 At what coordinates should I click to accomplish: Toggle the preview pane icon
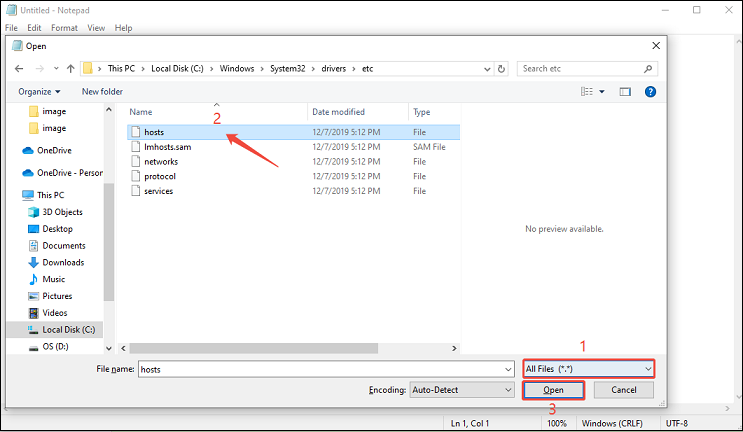click(x=625, y=91)
